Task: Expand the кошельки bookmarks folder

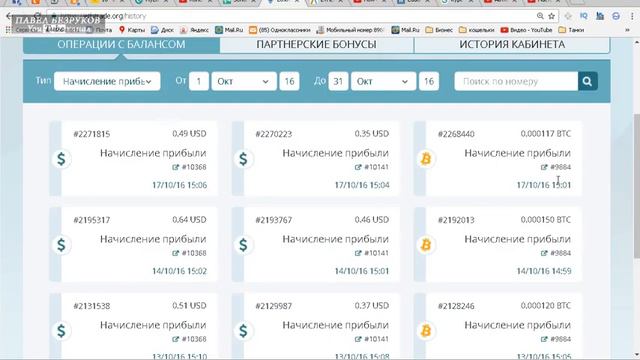Action: [x=477, y=30]
